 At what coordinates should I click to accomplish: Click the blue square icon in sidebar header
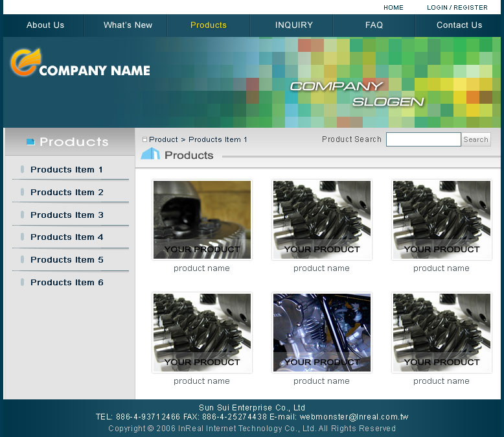(30, 141)
